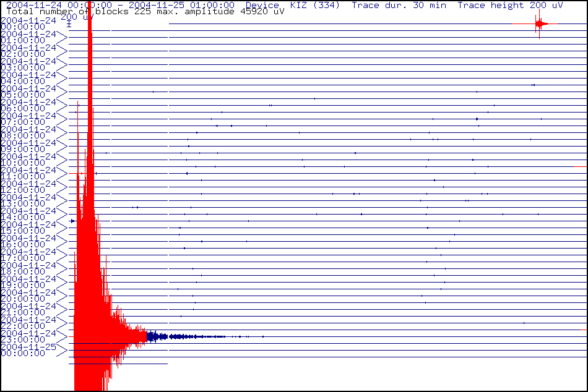Screen dimensions: 588x392
Task: Select the 2004-11-24 22:00:00 time label
Action: [28, 323]
